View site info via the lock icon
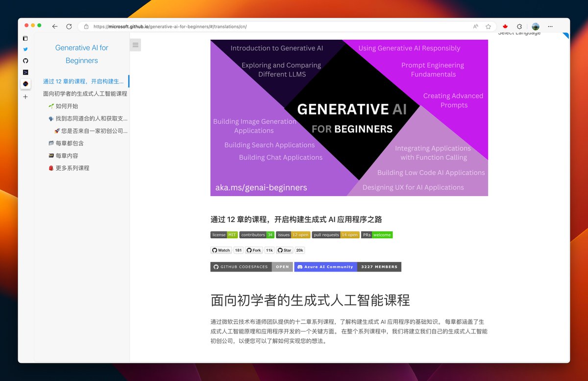588x381 pixels. coord(86,26)
